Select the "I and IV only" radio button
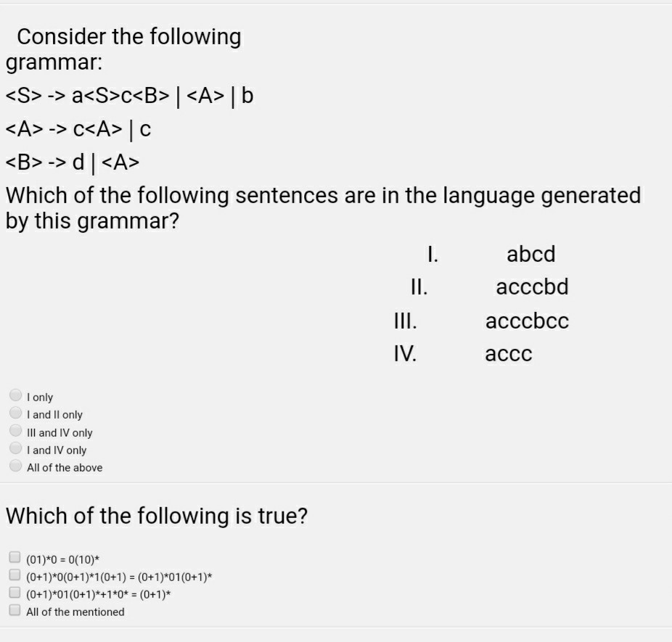672x642 pixels. coord(15,448)
